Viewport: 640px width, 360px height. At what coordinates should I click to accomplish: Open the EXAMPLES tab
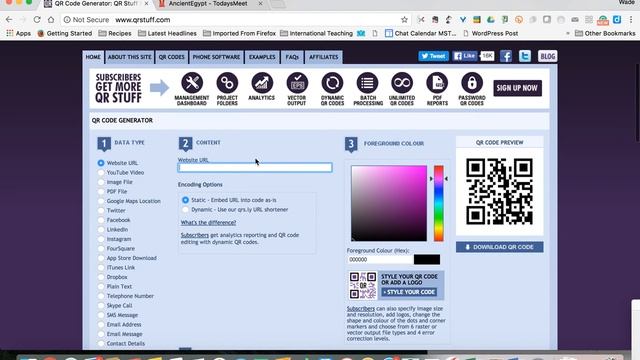click(x=262, y=57)
